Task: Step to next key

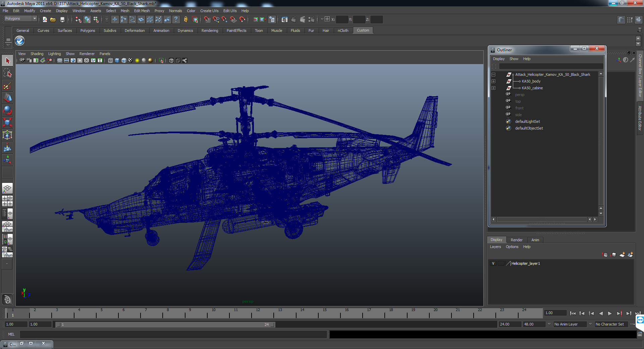Action: (x=619, y=313)
